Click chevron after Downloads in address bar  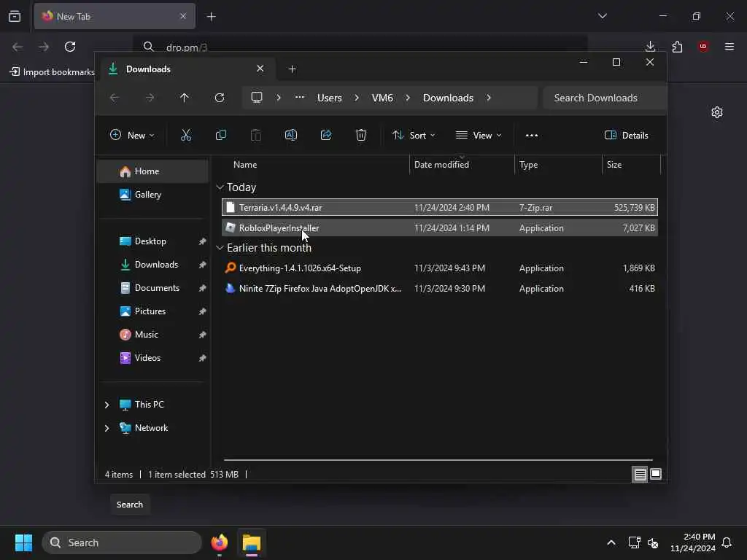point(488,98)
